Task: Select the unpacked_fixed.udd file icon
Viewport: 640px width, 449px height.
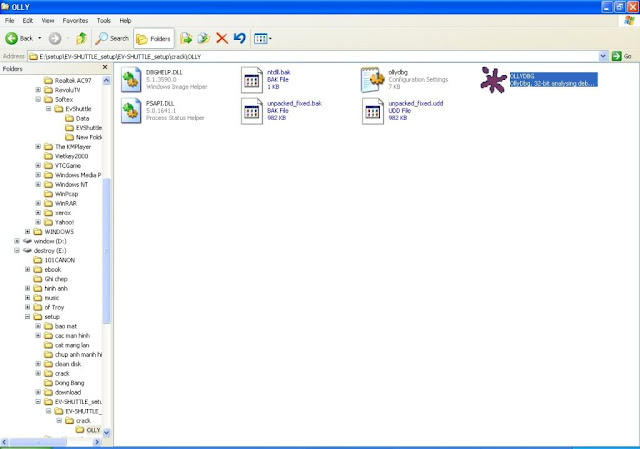Action: 372,111
